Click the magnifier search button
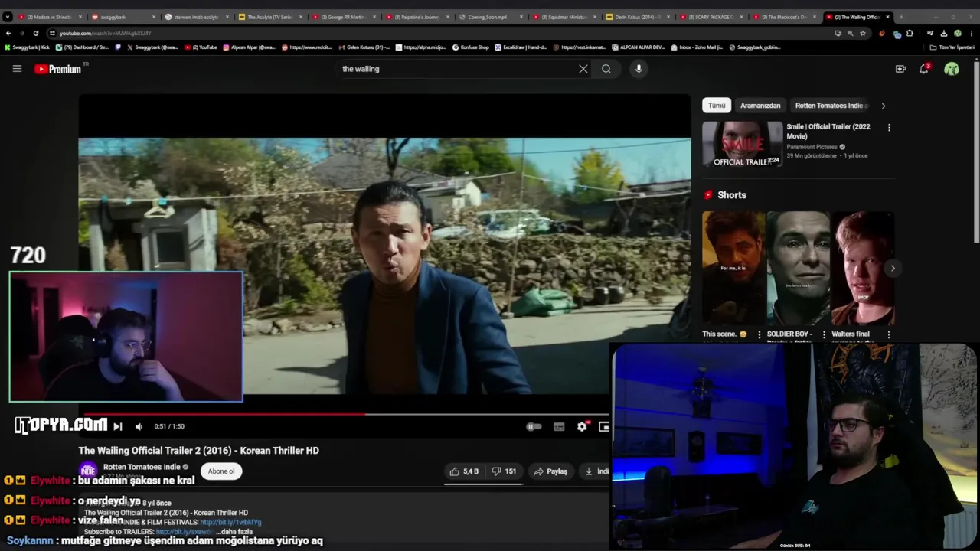Screen dimensions: 980x551 (606, 69)
